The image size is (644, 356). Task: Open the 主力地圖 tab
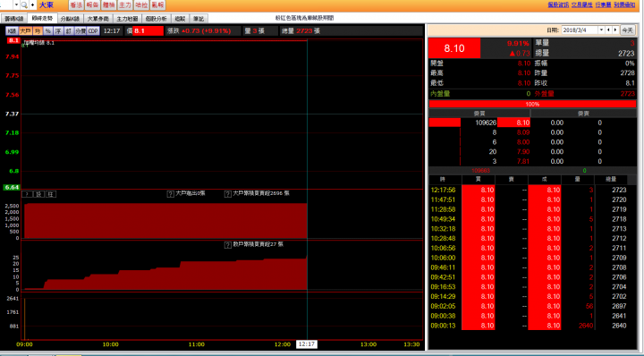(x=127, y=19)
